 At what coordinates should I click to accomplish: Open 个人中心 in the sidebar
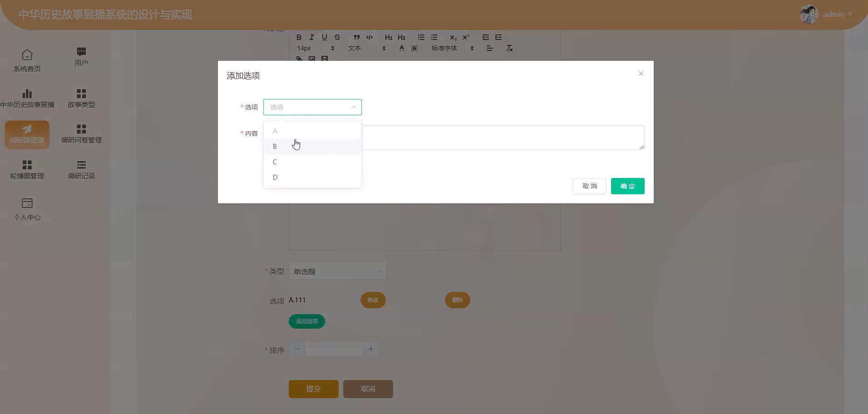[27, 209]
